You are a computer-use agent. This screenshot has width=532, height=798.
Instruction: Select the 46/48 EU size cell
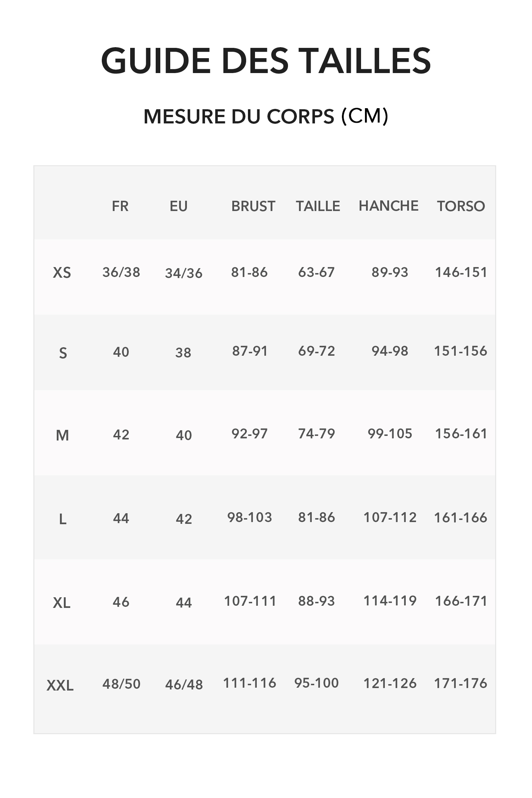tap(184, 685)
